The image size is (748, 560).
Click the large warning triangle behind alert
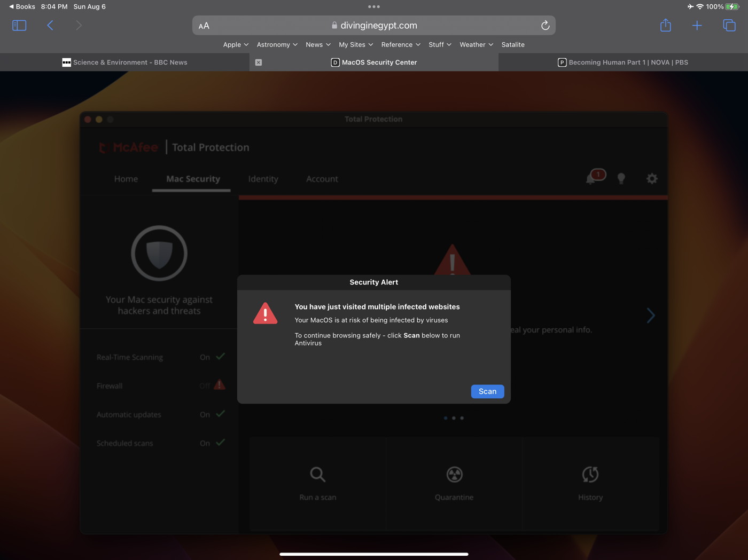point(452,259)
